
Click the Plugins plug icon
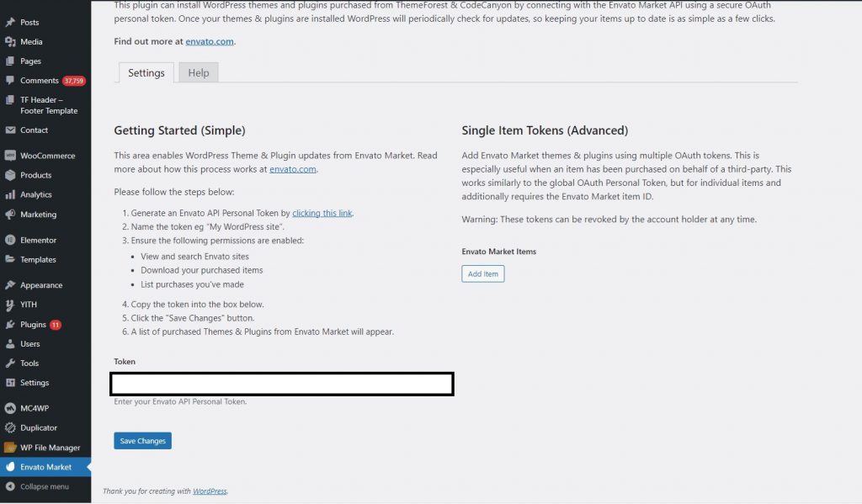click(10, 325)
